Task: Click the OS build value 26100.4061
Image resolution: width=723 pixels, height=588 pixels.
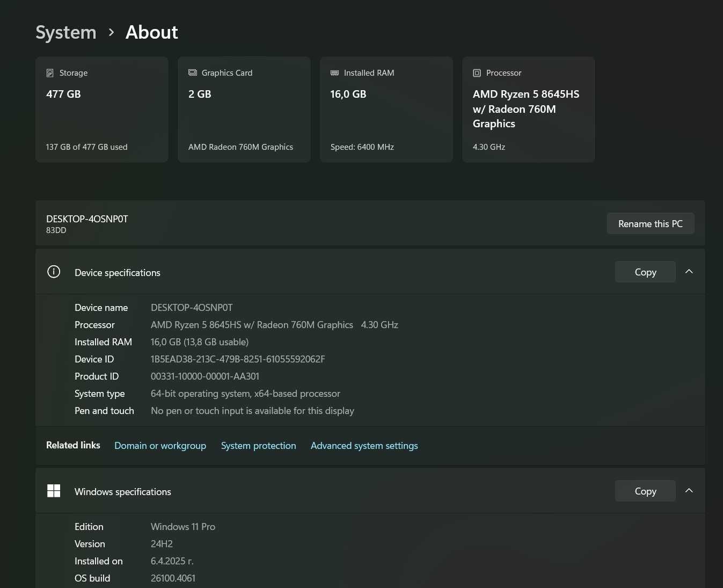Action: tap(173, 578)
